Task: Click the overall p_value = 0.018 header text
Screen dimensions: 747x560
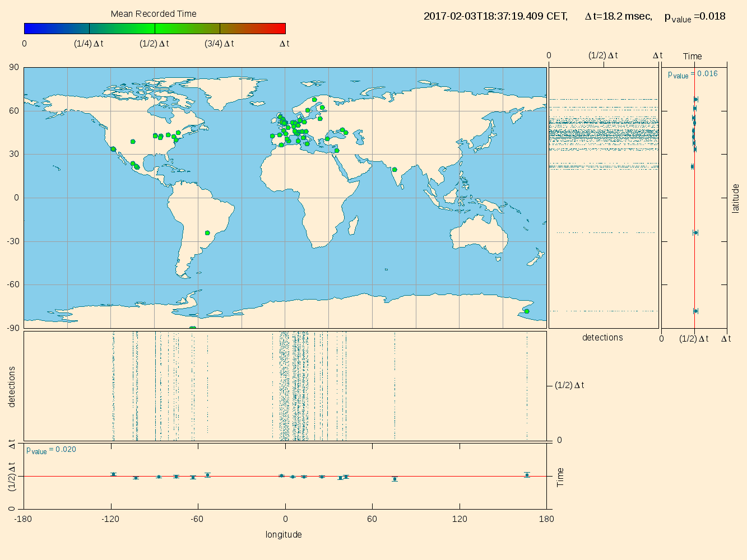Action: coord(694,17)
